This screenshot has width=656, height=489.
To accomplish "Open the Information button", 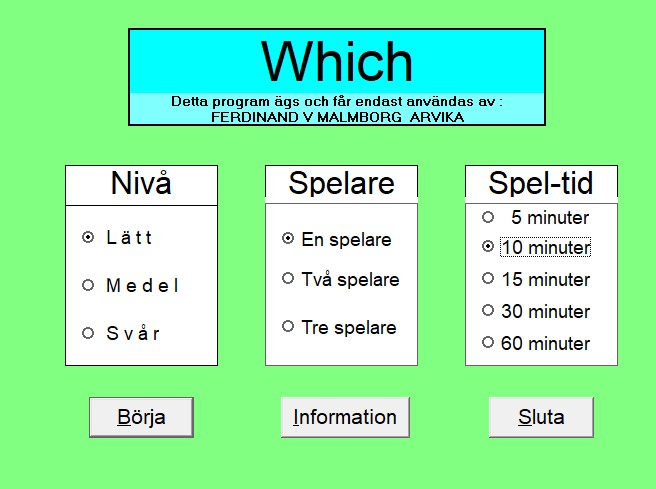I will (x=345, y=417).
